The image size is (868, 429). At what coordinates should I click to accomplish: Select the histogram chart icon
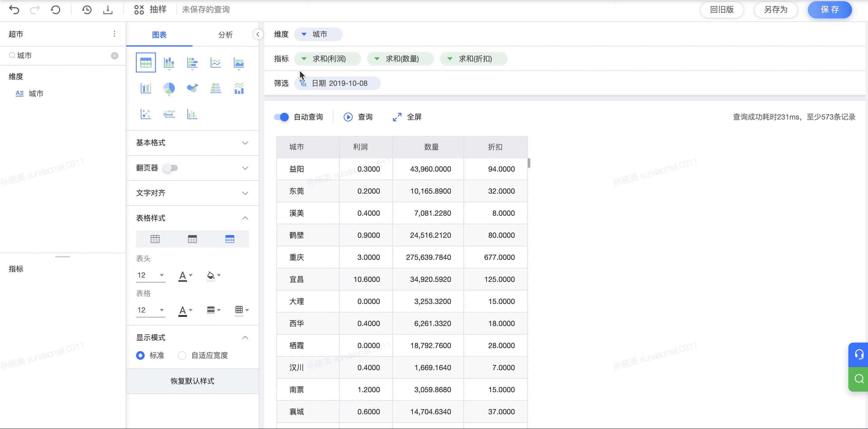[x=192, y=114]
